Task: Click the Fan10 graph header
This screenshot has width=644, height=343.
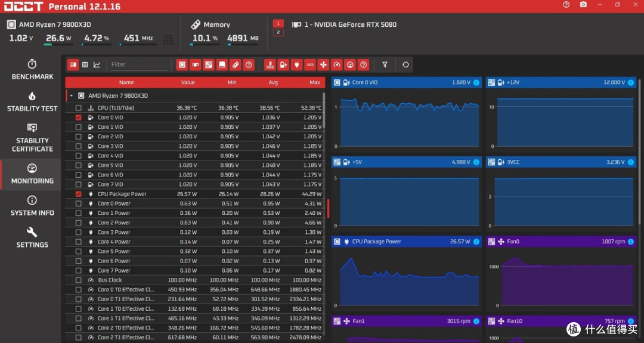Action: (x=561, y=322)
